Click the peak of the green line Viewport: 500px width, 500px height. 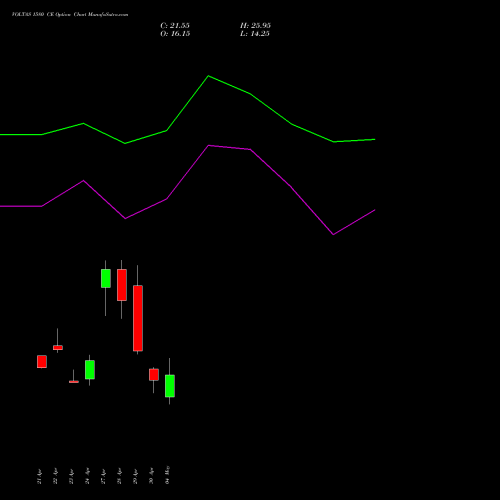point(209,76)
